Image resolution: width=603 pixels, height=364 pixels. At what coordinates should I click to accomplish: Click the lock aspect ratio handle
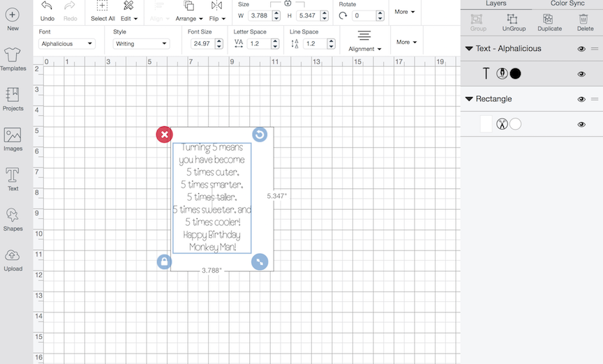pyautogui.click(x=164, y=262)
